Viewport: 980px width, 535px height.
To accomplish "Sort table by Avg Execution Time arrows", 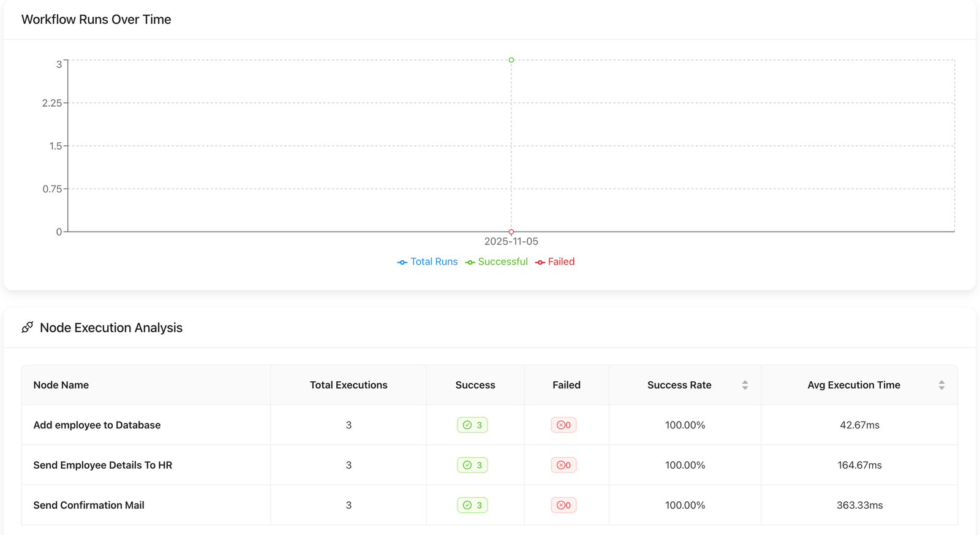I will (941, 385).
